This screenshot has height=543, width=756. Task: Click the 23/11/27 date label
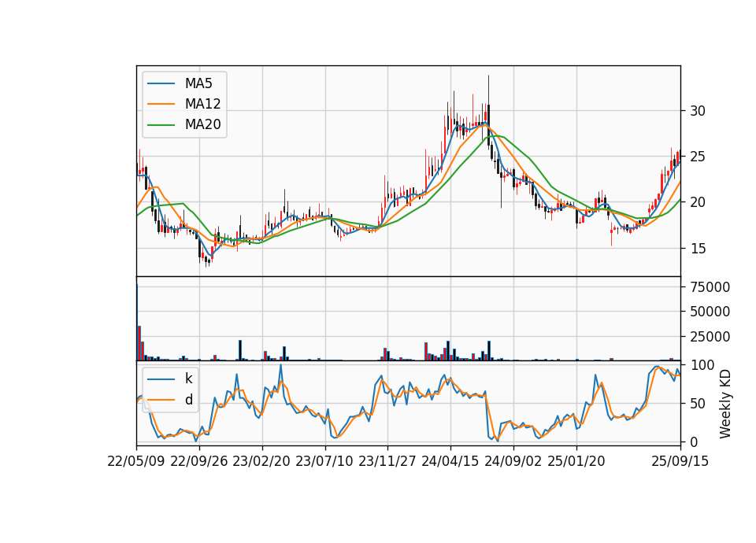pos(387,461)
